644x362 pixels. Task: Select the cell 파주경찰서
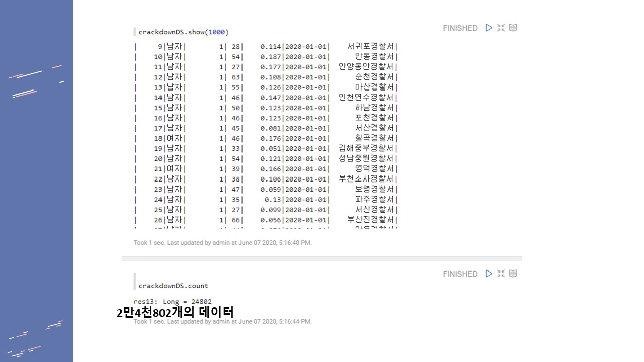(375, 200)
